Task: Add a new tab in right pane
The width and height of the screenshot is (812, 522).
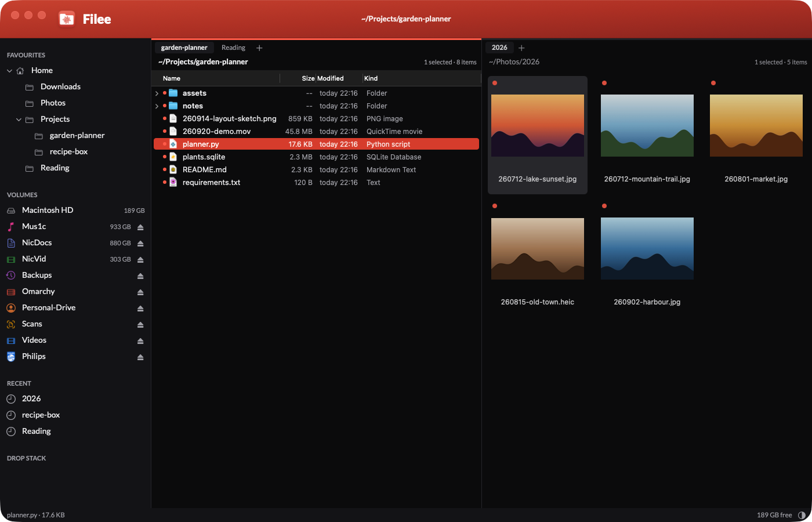Action: coord(521,48)
